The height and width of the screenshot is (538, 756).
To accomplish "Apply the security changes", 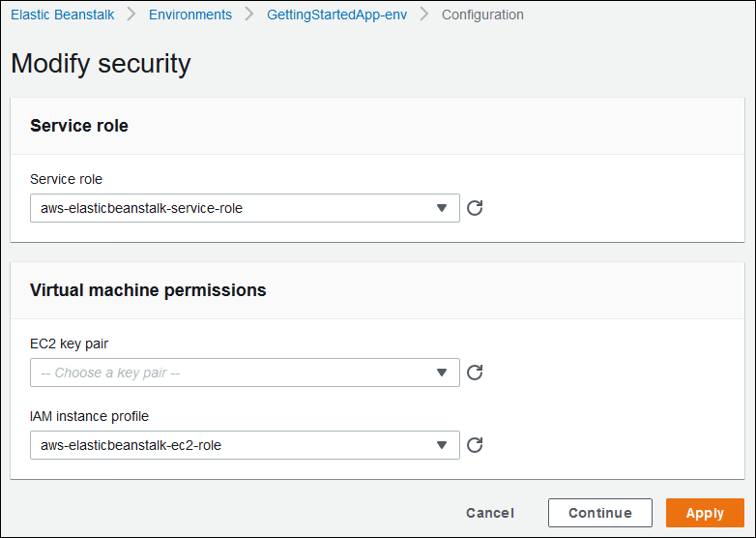I will [705, 513].
